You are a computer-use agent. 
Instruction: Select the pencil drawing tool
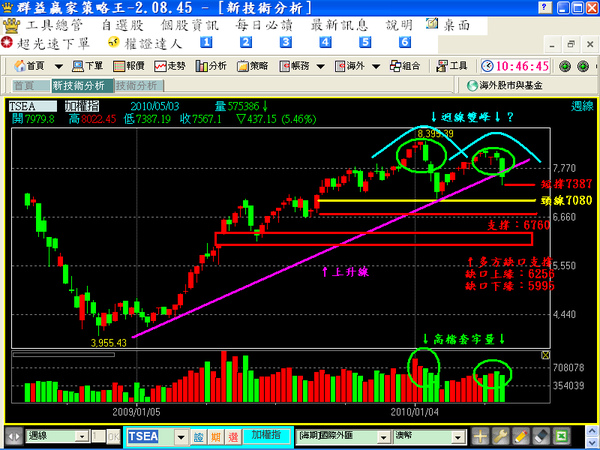click(x=521, y=436)
